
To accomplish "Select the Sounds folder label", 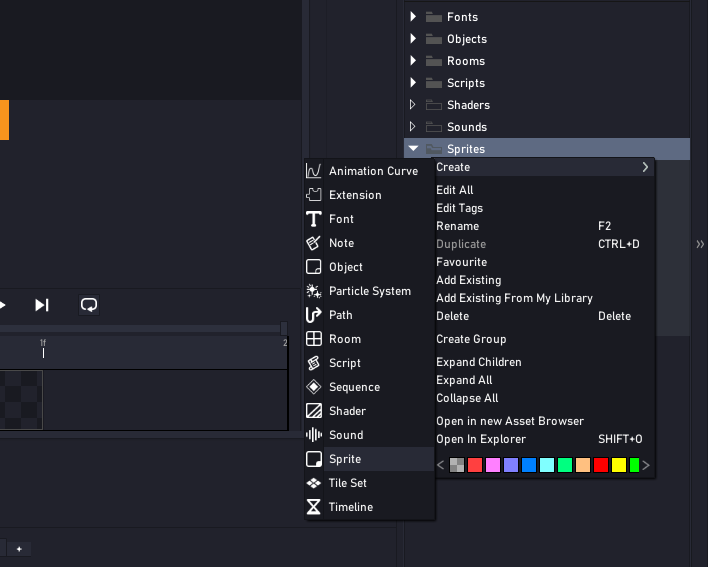I will pyautogui.click(x=467, y=127).
